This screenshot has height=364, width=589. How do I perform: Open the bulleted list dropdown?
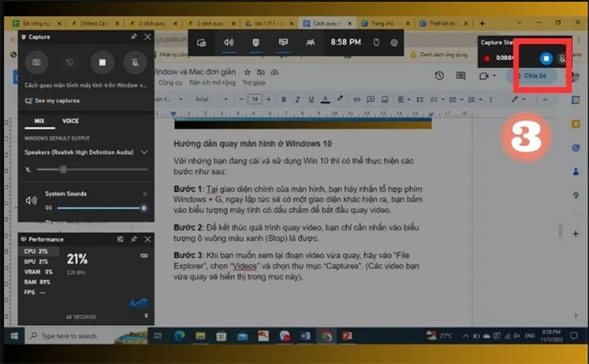click(455, 99)
